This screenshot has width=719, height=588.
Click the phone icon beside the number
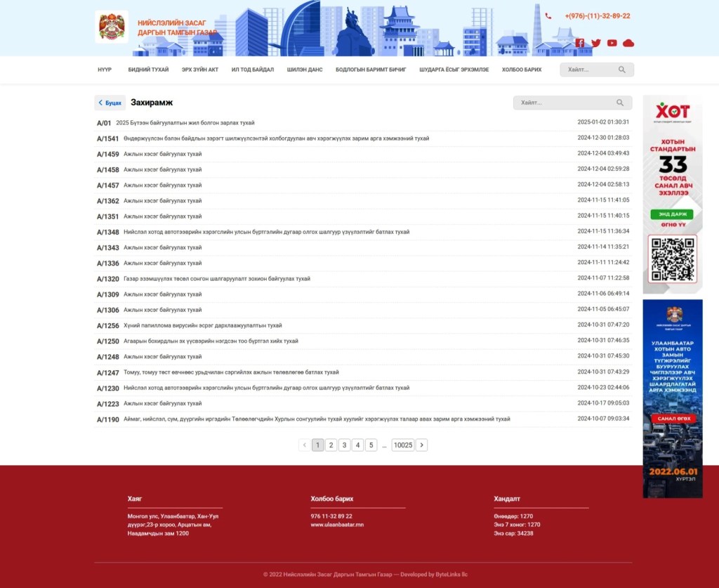[x=548, y=15]
